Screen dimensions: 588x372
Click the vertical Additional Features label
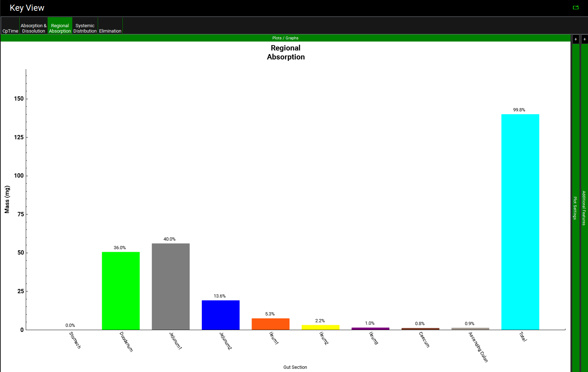pos(584,208)
